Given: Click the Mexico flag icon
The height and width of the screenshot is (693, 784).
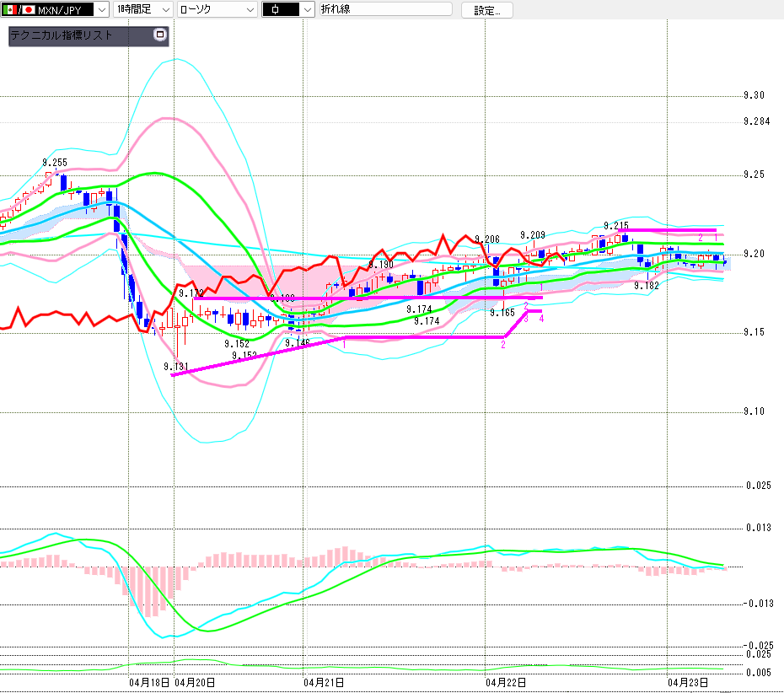Looking at the screenshot, I should (10, 10).
